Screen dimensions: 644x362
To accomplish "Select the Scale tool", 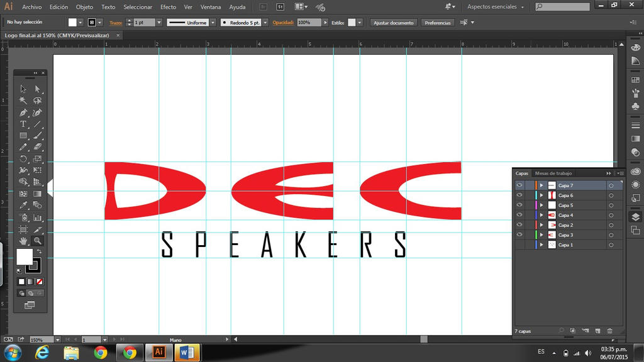I will coord(37,159).
